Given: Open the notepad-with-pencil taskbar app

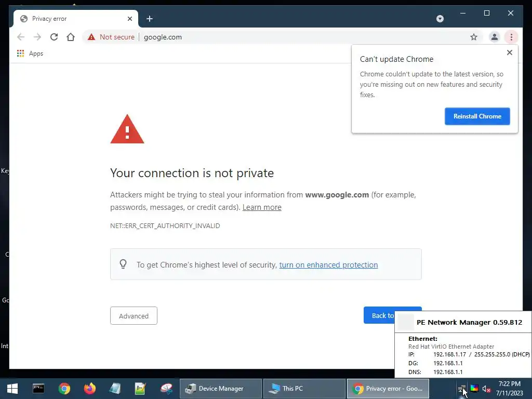Looking at the screenshot, I should [140, 388].
